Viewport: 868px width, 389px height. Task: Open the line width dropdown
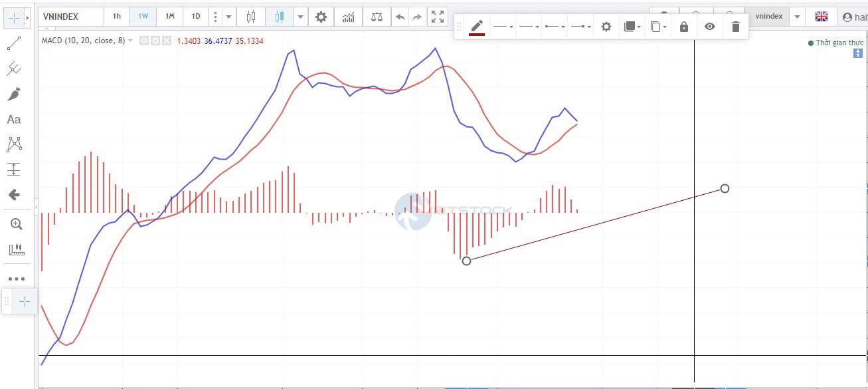[x=529, y=27]
